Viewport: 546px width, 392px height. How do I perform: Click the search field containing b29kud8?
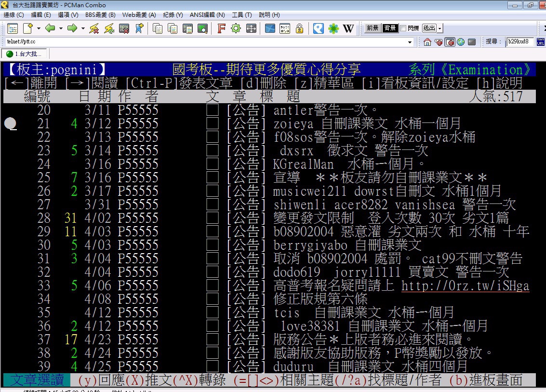pyautogui.click(x=519, y=42)
